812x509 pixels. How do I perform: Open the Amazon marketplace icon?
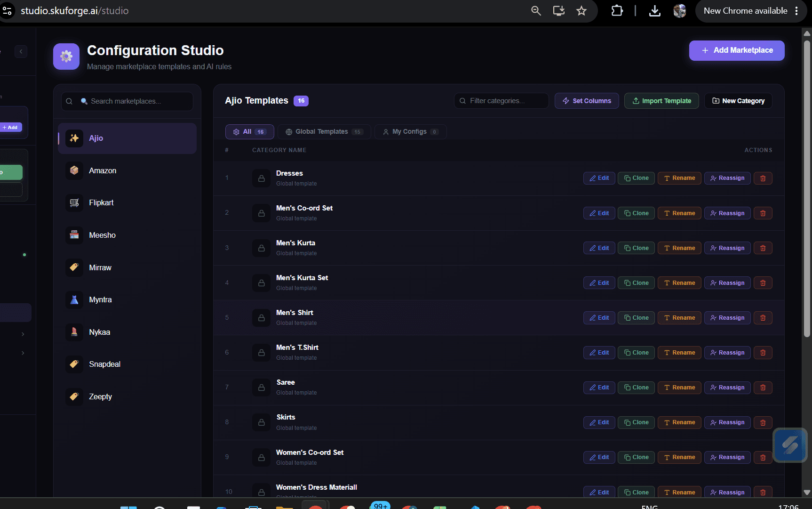coord(74,170)
